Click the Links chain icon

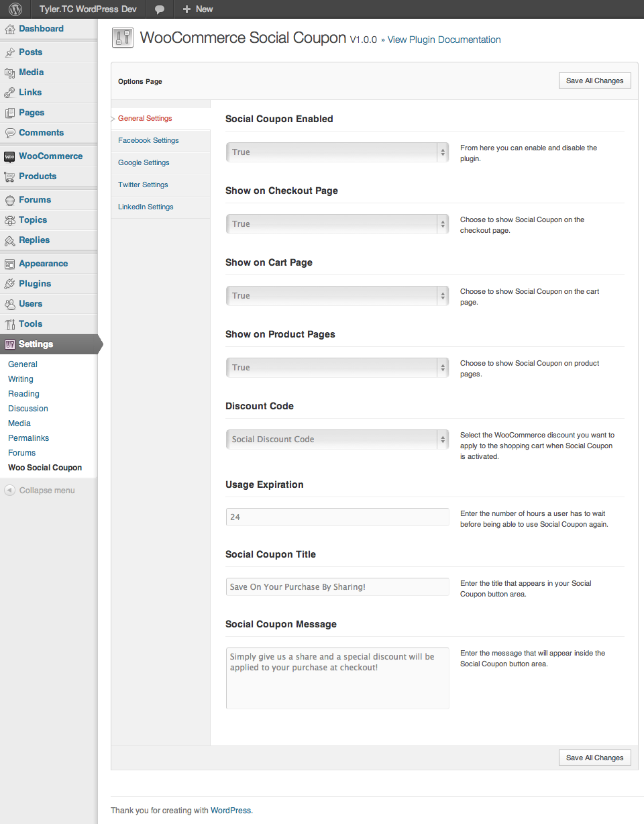click(10, 93)
